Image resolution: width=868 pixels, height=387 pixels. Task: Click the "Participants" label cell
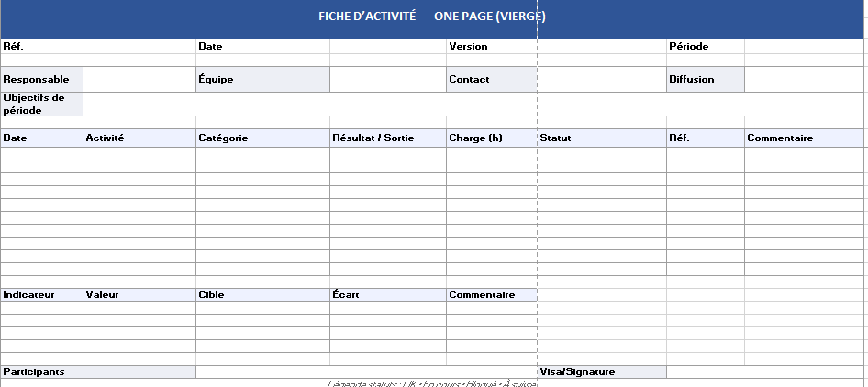point(97,371)
